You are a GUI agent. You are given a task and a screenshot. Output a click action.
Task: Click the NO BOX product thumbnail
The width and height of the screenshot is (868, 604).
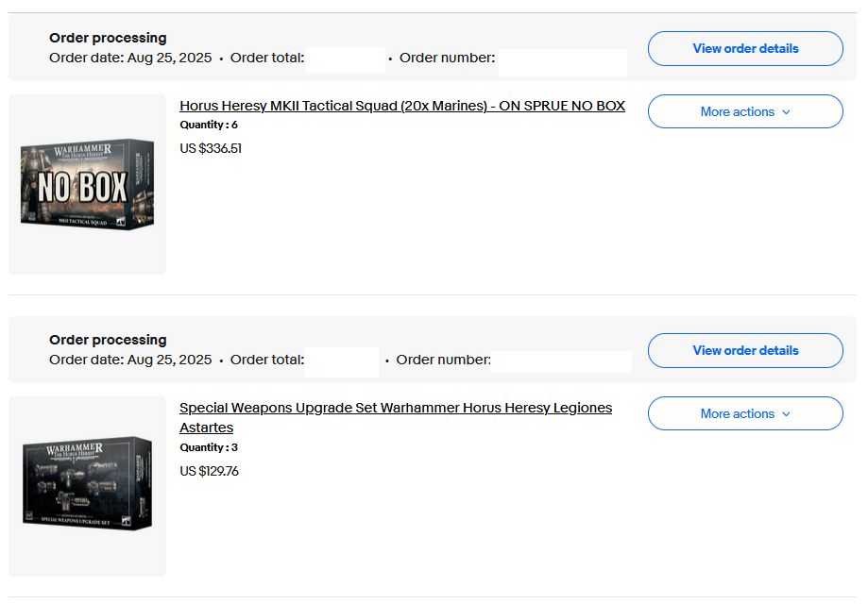pyautogui.click(x=87, y=185)
